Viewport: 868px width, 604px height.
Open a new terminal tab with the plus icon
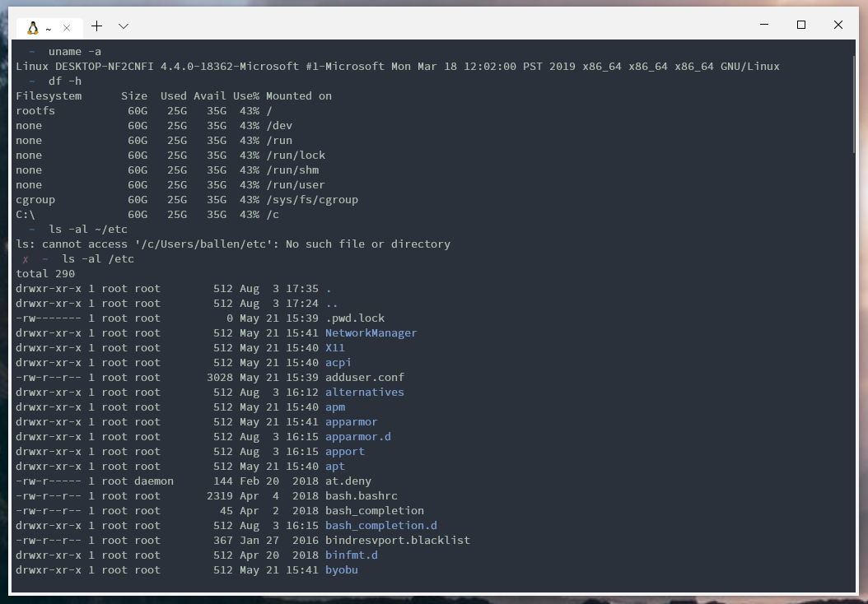point(96,26)
